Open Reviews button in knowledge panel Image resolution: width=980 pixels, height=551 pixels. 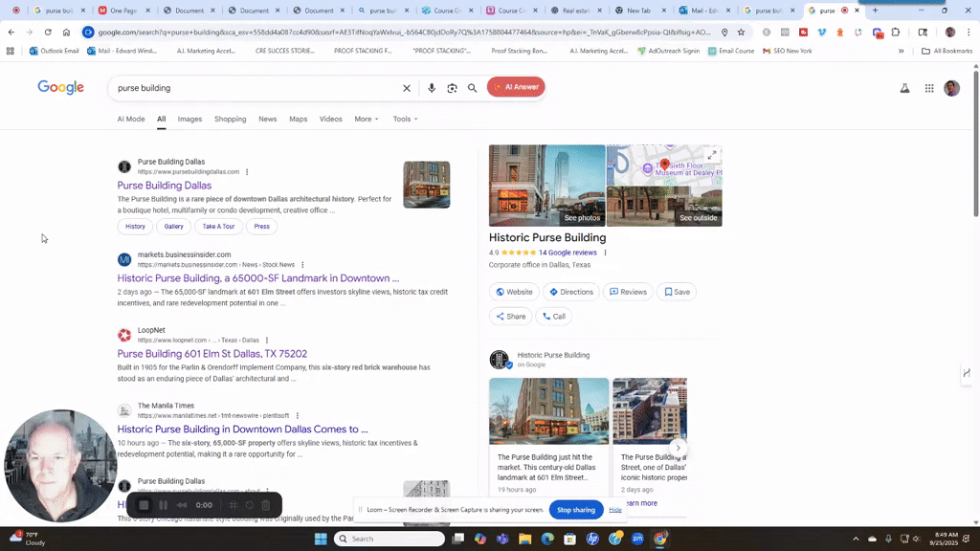(628, 292)
